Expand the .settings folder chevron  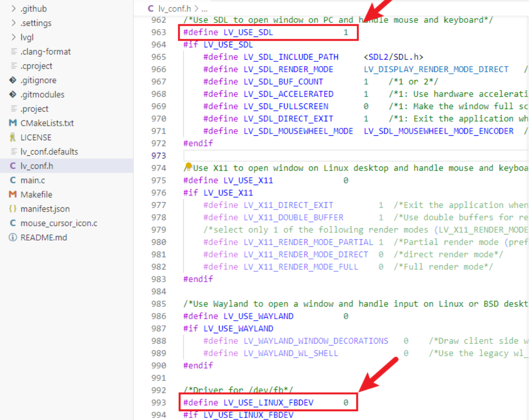[14, 22]
